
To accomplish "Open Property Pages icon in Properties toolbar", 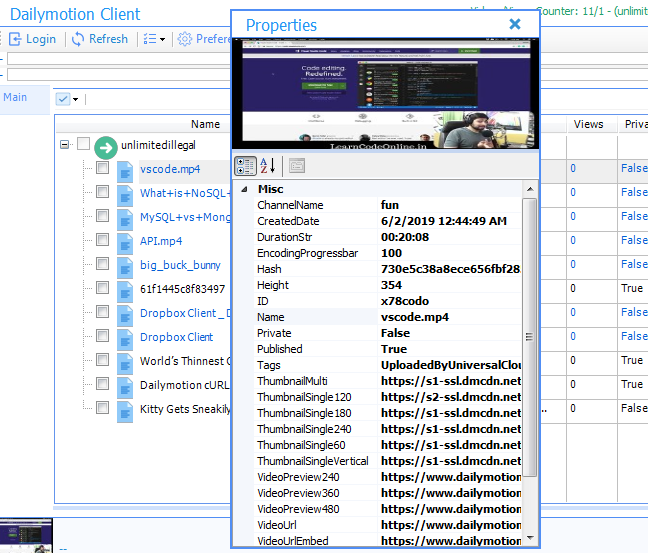I will (x=297, y=166).
